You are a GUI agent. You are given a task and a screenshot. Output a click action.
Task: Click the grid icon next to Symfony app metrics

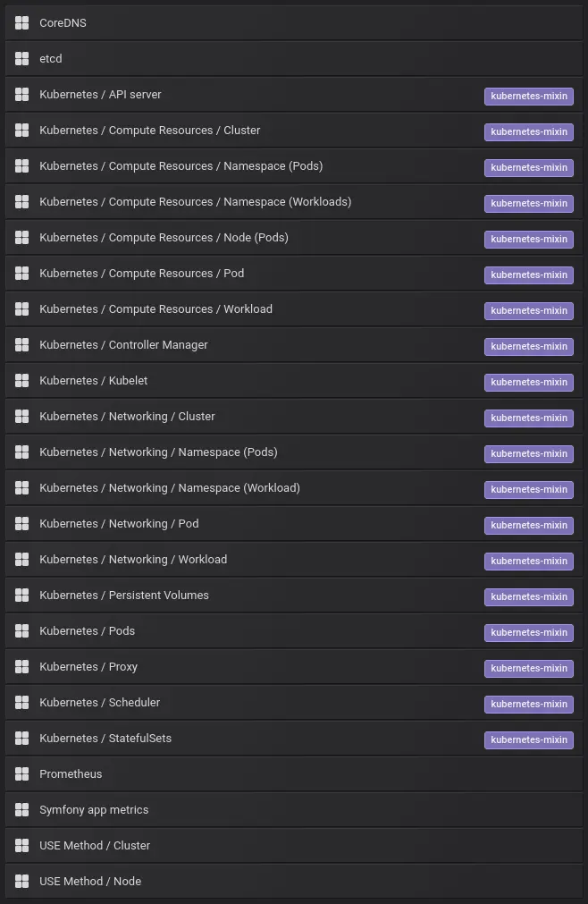tap(21, 809)
